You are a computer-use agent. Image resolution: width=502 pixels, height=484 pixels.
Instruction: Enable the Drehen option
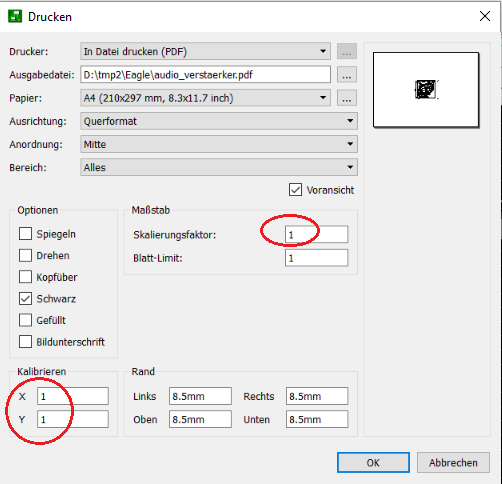(25, 255)
